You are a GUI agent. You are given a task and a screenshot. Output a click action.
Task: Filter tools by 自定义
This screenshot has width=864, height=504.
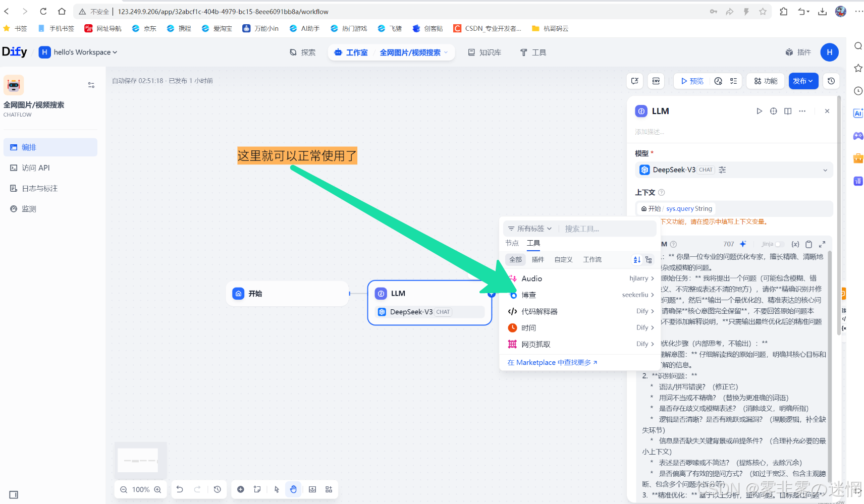[563, 260]
